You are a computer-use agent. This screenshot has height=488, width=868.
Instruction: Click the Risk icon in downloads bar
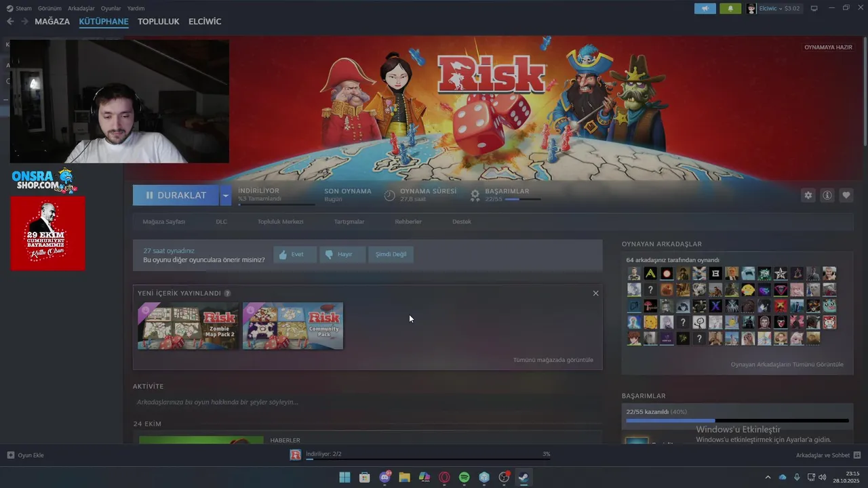(x=295, y=455)
